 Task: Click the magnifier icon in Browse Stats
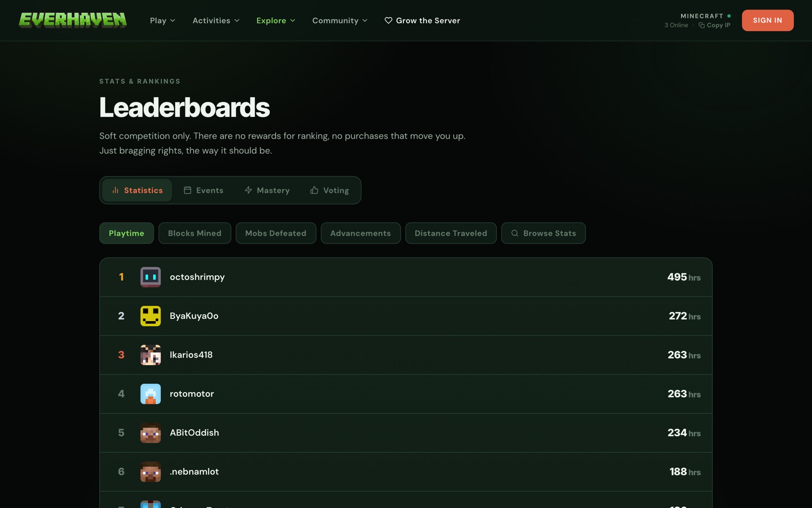pyautogui.click(x=515, y=233)
